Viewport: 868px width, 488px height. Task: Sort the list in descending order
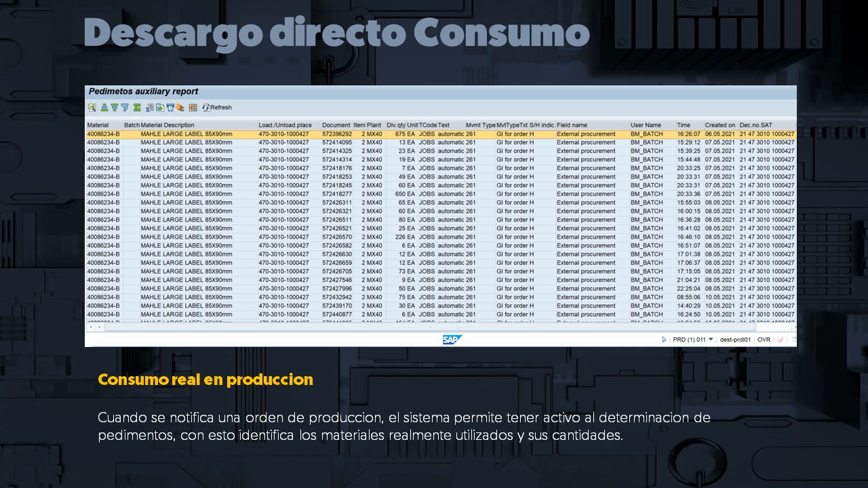point(115,107)
